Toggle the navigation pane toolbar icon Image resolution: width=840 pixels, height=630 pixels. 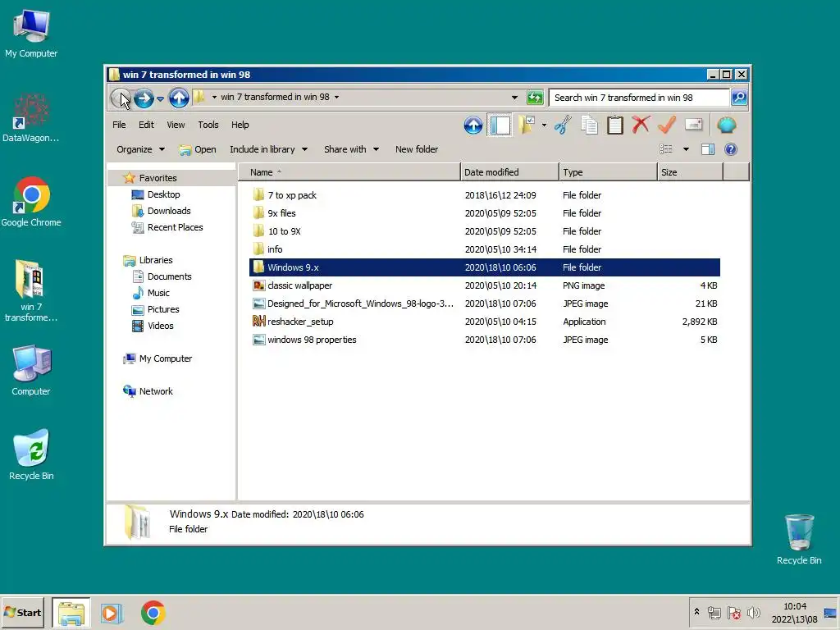pyautogui.click(x=500, y=126)
